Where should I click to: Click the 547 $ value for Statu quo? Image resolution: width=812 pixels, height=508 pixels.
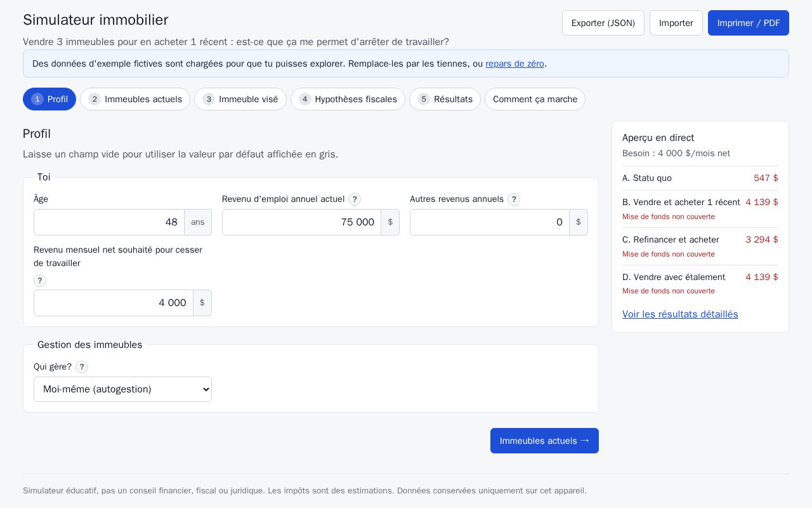(766, 178)
